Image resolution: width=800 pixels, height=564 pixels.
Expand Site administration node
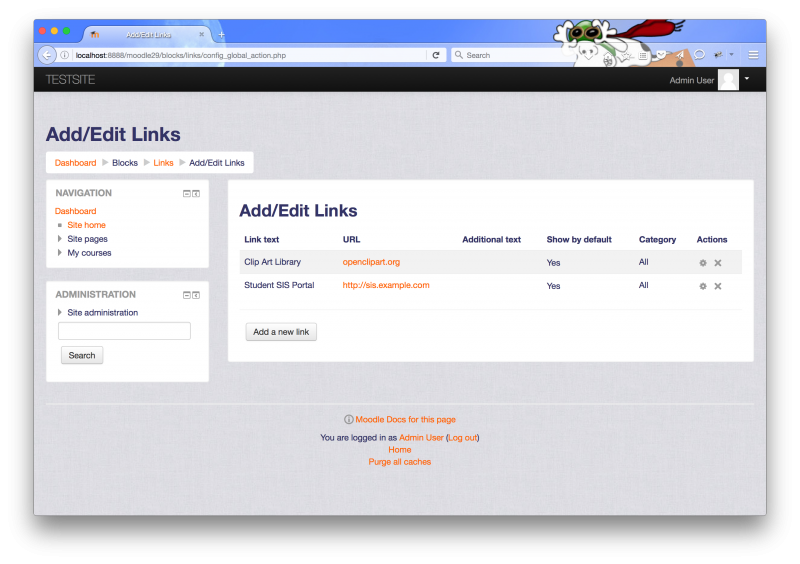[x=60, y=312]
